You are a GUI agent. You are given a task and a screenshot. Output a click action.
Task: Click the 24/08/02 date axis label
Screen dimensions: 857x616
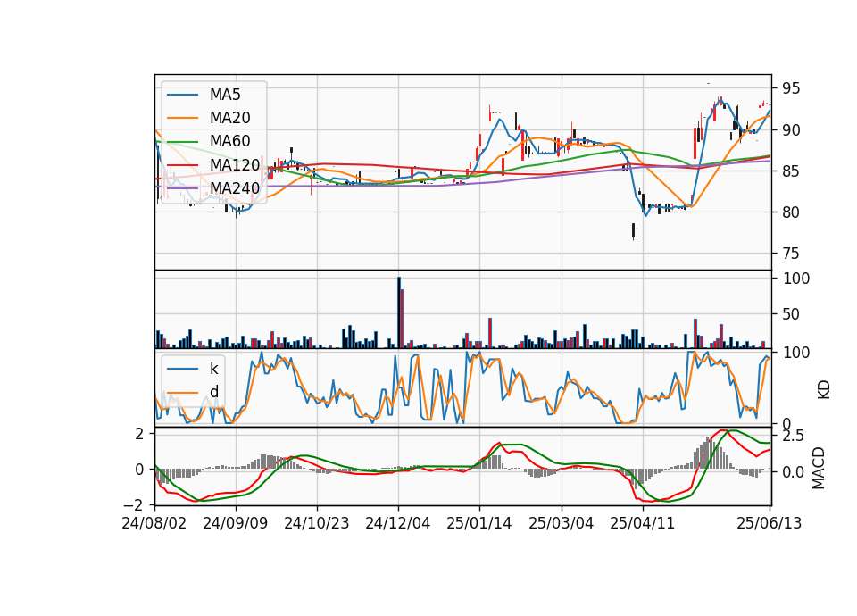pyautogui.click(x=154, y=523)
